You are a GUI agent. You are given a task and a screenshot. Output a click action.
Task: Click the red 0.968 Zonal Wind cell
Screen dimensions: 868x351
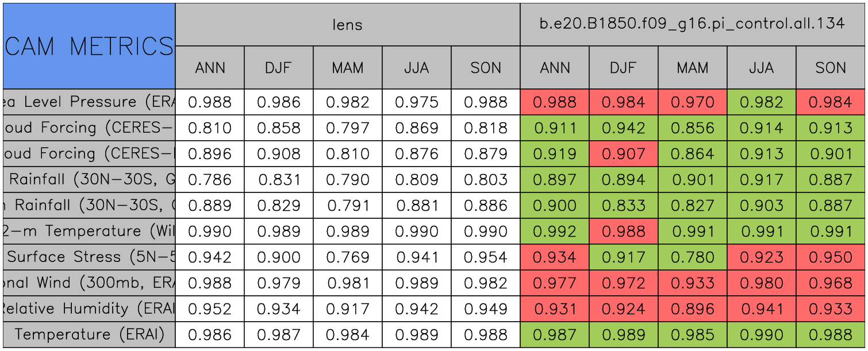pyautogui.click(x=831, y=283)
